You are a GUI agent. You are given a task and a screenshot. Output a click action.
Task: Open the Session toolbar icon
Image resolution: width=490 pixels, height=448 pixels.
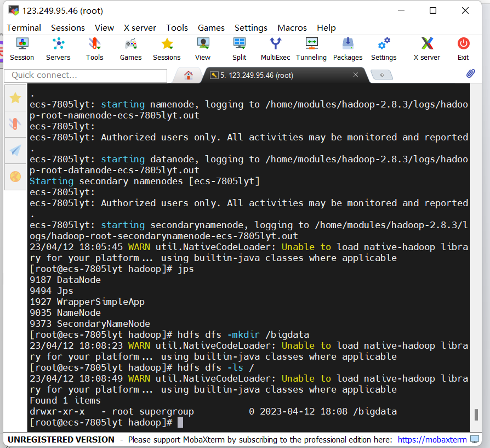click(x=22, y=49)
